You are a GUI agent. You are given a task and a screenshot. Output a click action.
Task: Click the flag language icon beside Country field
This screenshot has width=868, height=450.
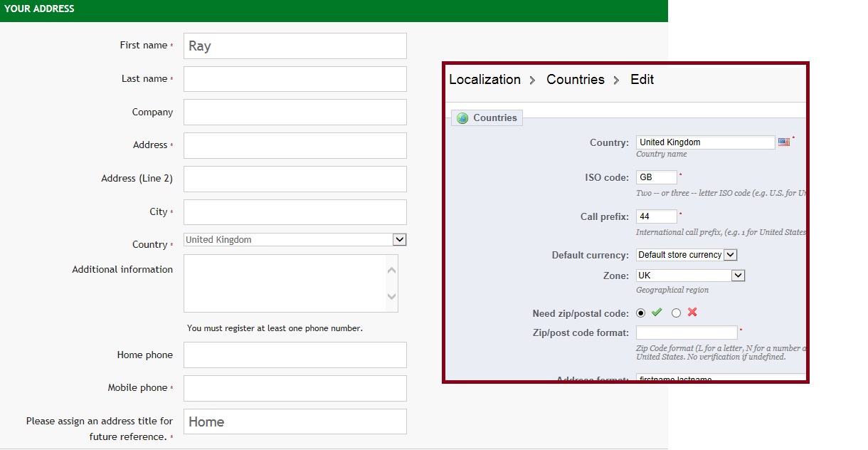[x=784, y=142]
